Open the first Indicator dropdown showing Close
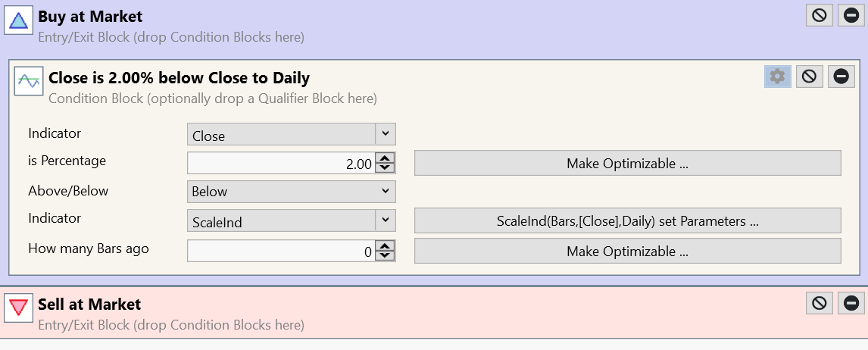The width and height of the screenshot is (868, 350). tap(386, 135)
